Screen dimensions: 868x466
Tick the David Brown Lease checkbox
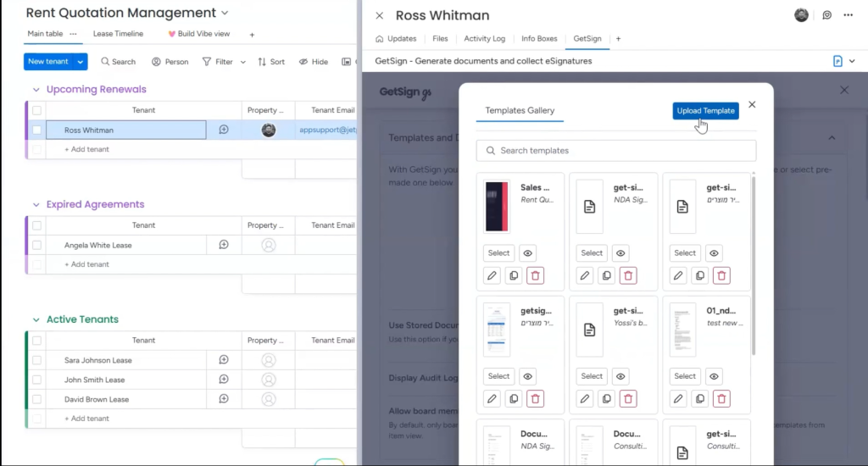(x=36, y=399)
